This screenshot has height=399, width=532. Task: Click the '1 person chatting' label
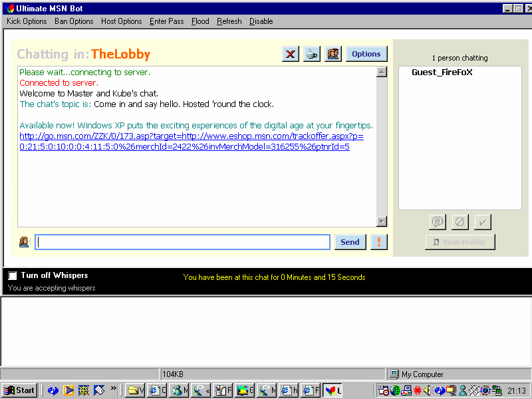coord(460,58)
